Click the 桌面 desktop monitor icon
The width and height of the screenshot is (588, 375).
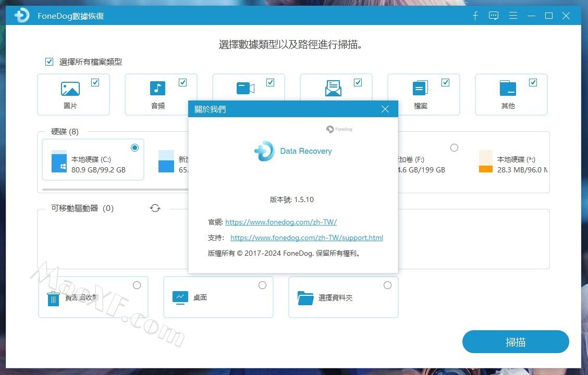point(180,298)
